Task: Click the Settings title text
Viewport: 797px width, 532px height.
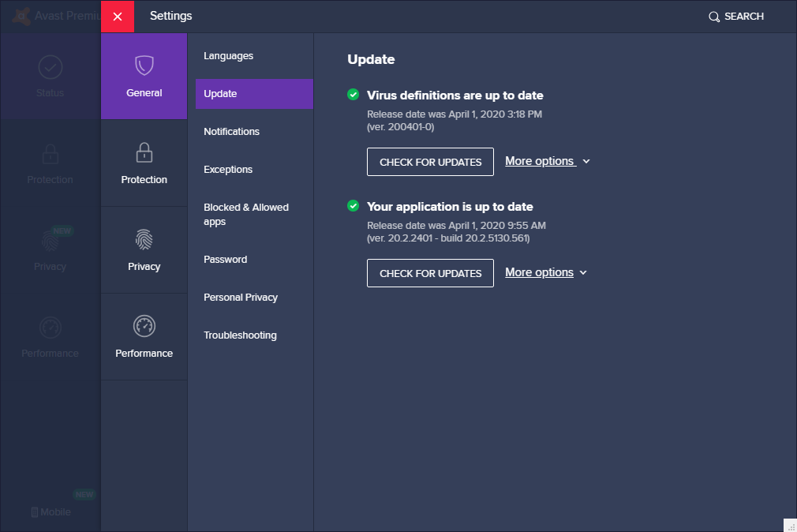Action: coord(170,16)
